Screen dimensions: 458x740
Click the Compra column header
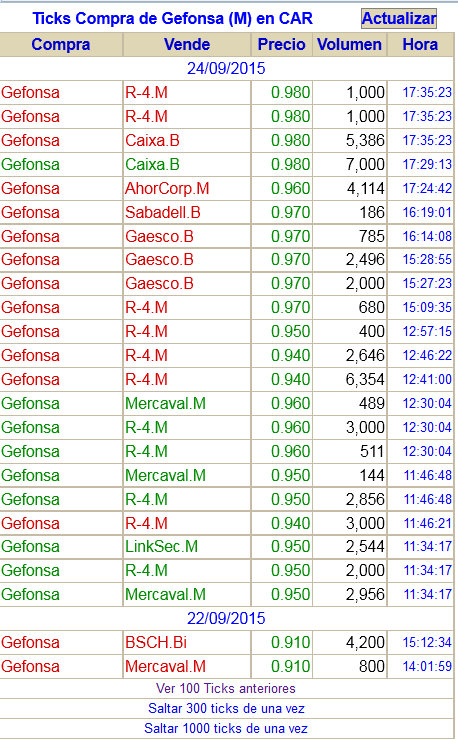tap(61, 44)
